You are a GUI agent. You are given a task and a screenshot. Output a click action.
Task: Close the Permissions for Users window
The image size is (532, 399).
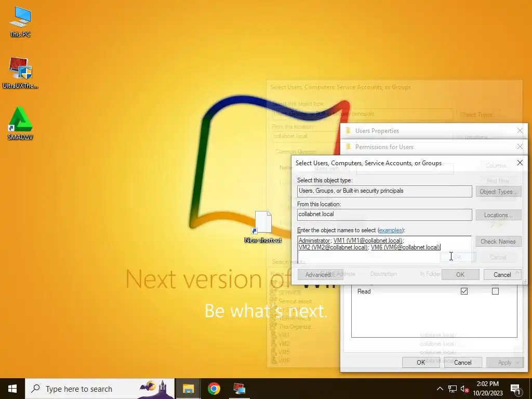click(520, 147)
